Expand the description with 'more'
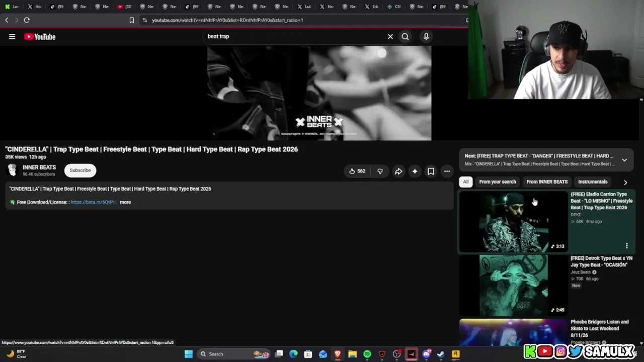This screenshot has height=362, width=644. [x=125, y=202]
